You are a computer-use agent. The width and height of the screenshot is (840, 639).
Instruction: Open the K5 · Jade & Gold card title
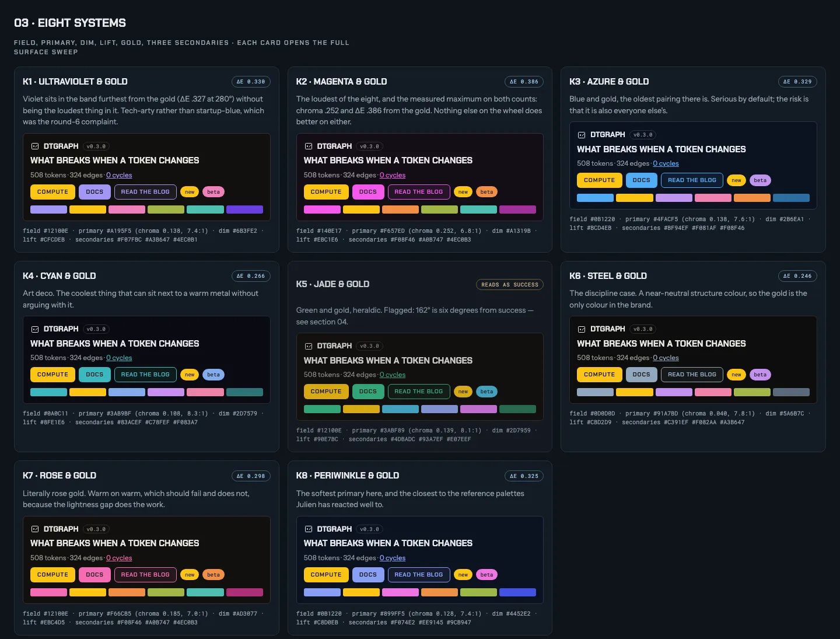(332, 284)
